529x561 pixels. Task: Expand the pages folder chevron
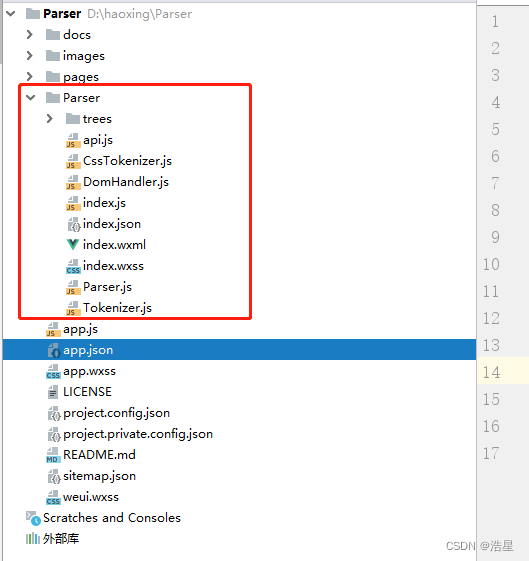point(30,77)
